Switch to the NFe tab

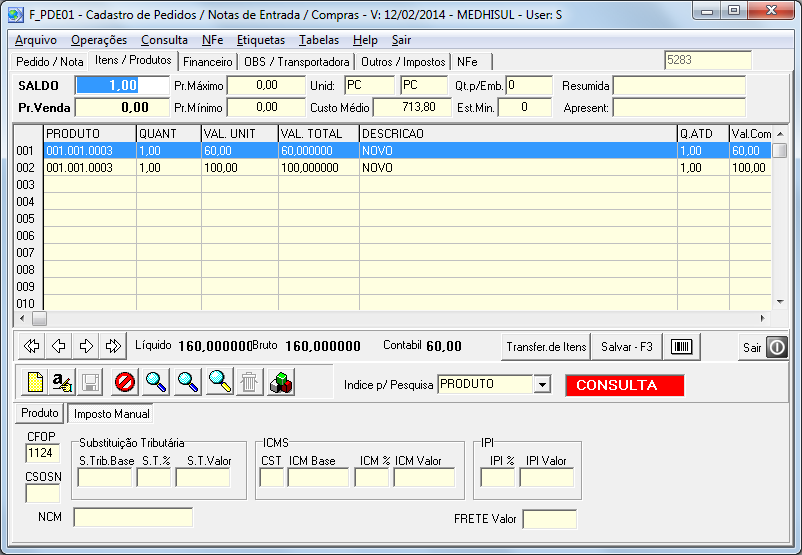[x=467, y=62]
